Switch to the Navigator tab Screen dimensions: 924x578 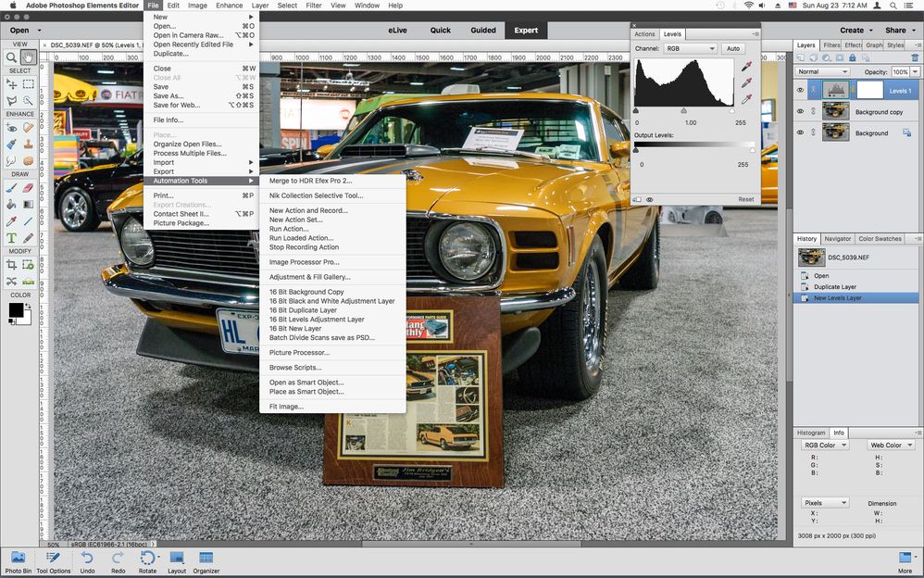837,239
